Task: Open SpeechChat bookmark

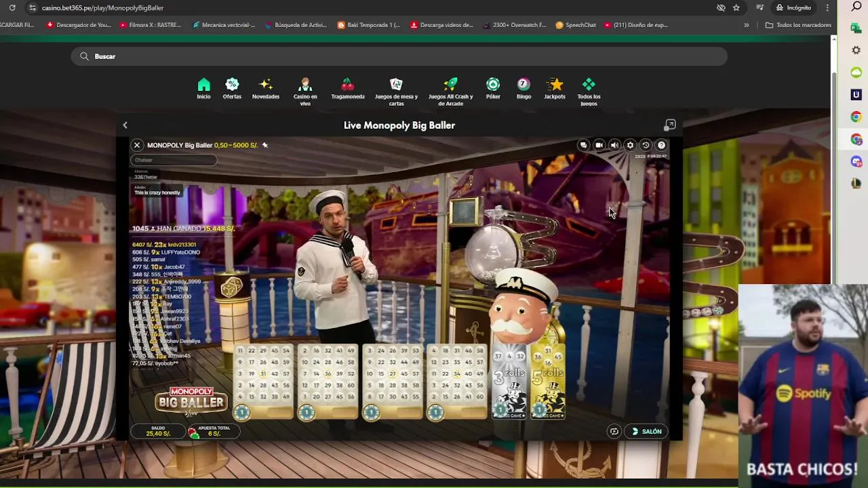Action: point(576,25)
